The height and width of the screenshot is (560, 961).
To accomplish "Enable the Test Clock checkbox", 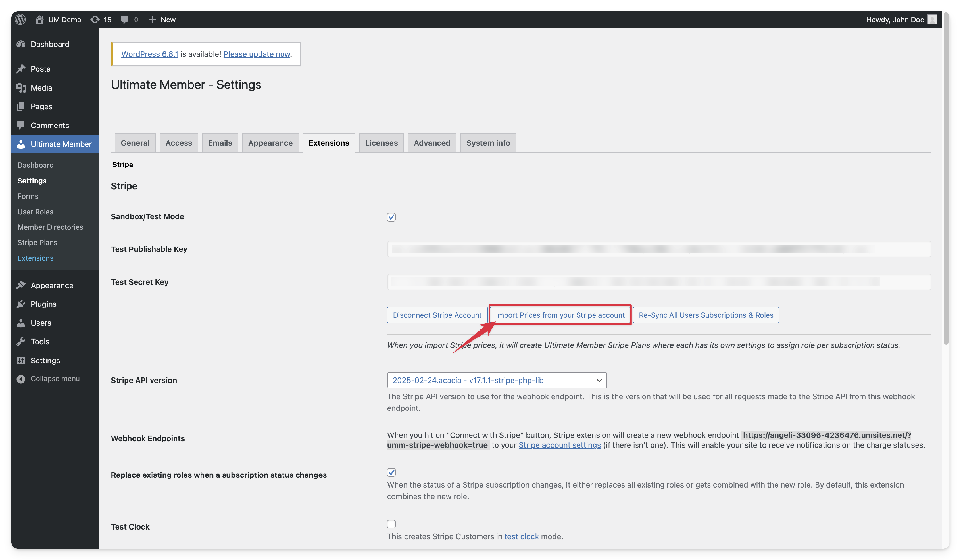I will [x=391, y=524].
